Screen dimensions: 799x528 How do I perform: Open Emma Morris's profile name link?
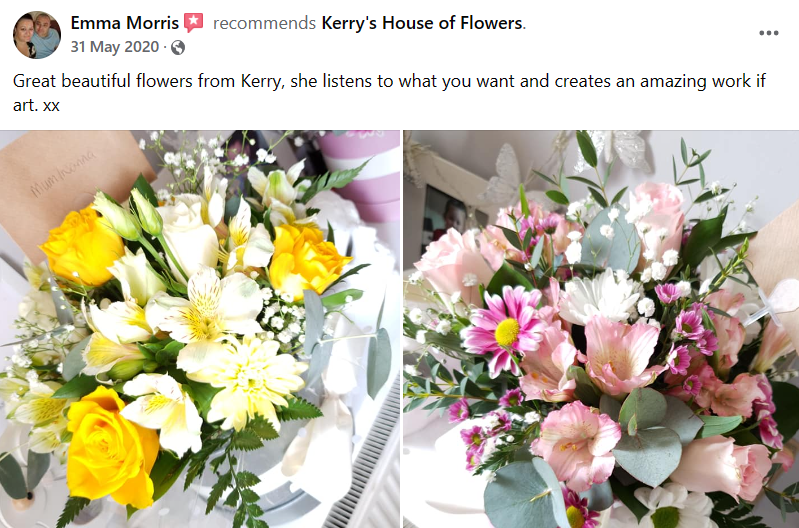point(124,22)
